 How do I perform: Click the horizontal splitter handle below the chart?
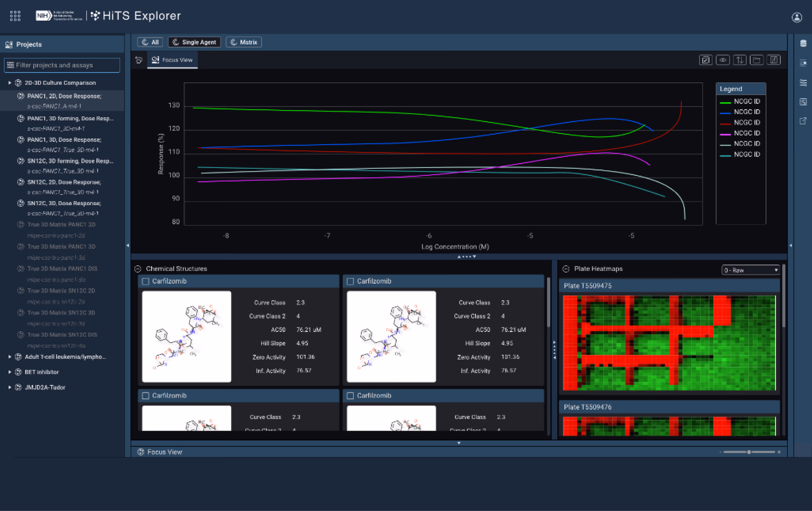pyautogui.click(x=467, y=257)
